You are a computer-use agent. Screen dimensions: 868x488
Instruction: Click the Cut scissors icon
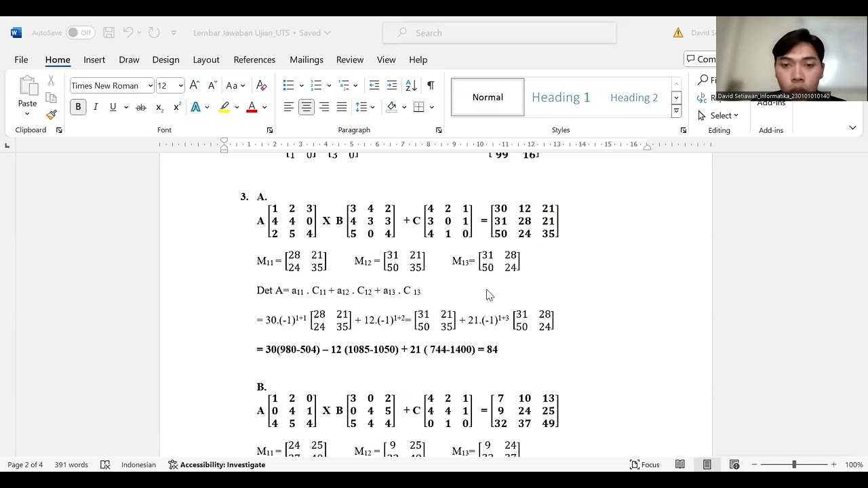coord(51,81)
